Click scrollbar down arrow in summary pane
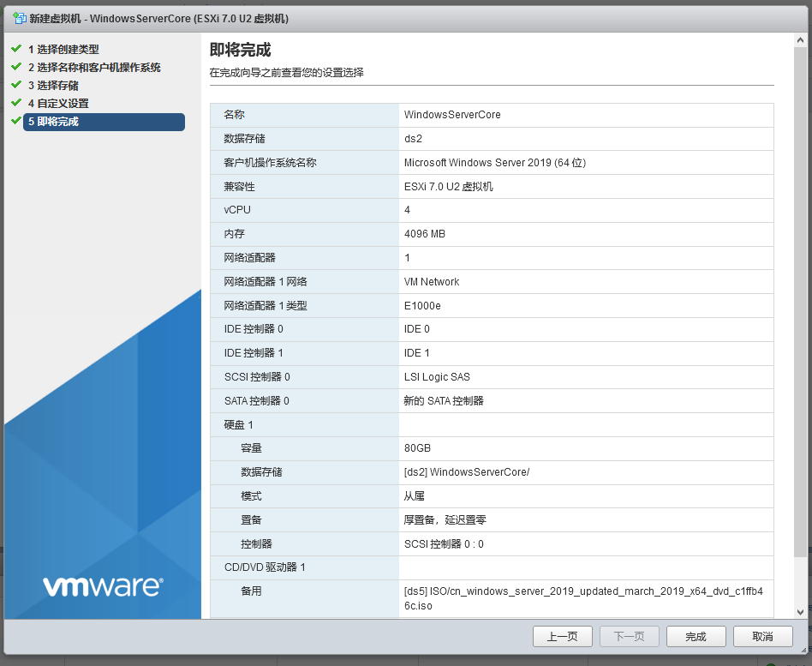Screen dimensions: 812x666 (x=801, y=612)
